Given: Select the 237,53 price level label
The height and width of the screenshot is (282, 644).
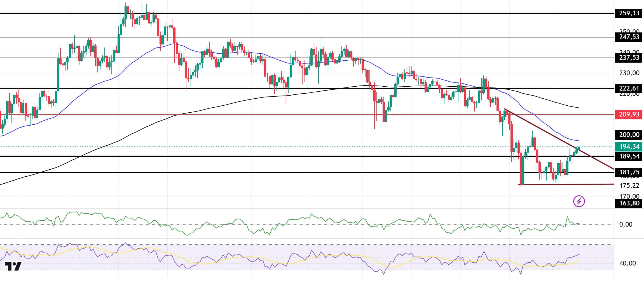Looking at the screenshot, I should (628, 58).
